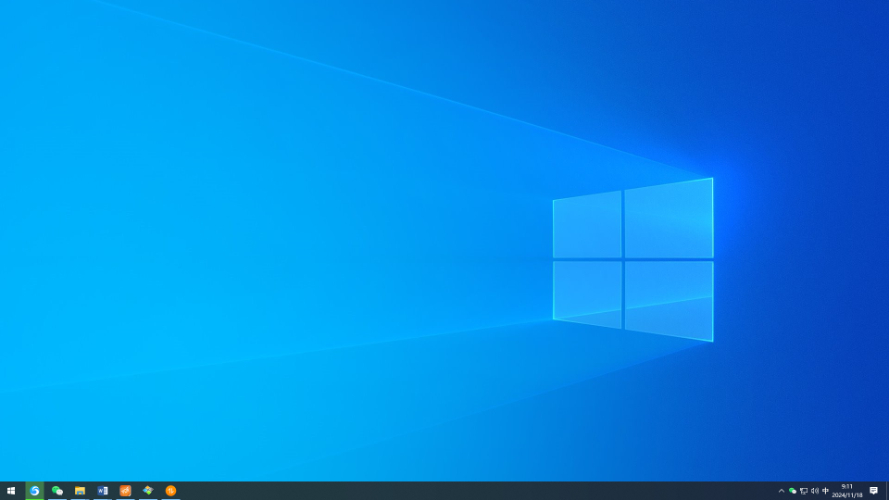
Task: Click the Show desktop sliver at the taskbar's end
Action: 887,491
